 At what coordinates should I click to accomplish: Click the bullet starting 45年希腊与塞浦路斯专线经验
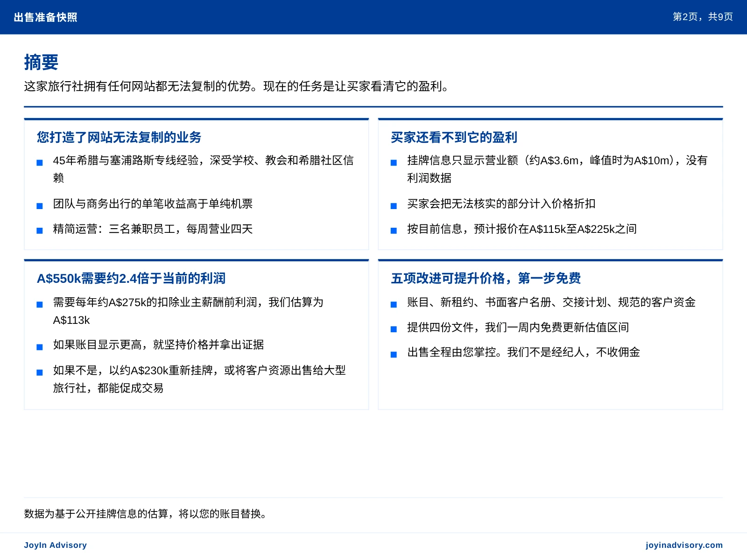[x=203, y=169]
